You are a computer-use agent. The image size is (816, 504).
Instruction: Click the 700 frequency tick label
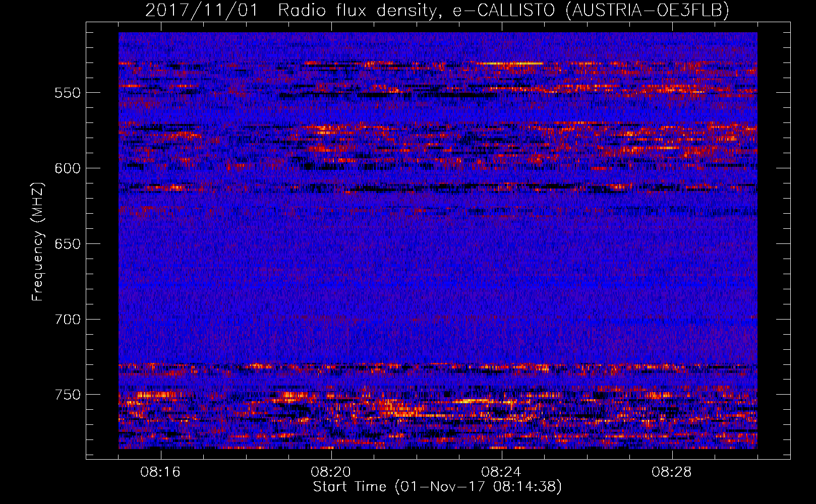click(68, 320)
